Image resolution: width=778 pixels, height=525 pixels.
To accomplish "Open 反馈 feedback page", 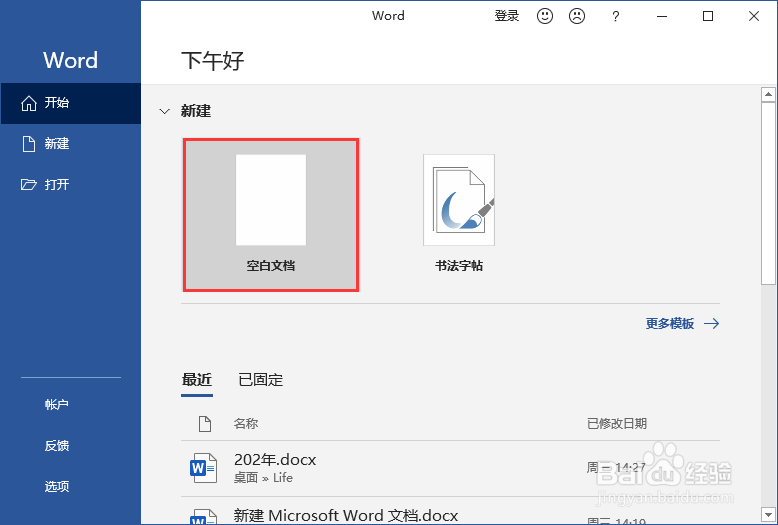I will tap(57, 446).
